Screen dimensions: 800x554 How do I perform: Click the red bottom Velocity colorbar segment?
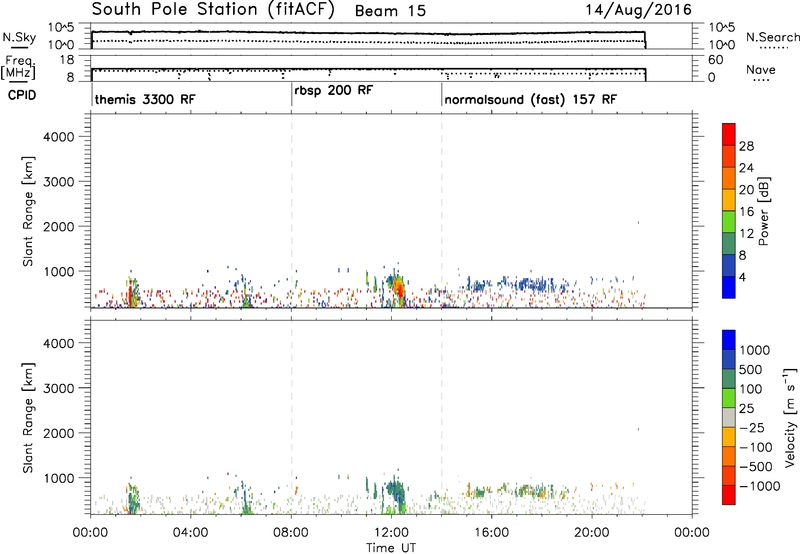tap(729, 495)
